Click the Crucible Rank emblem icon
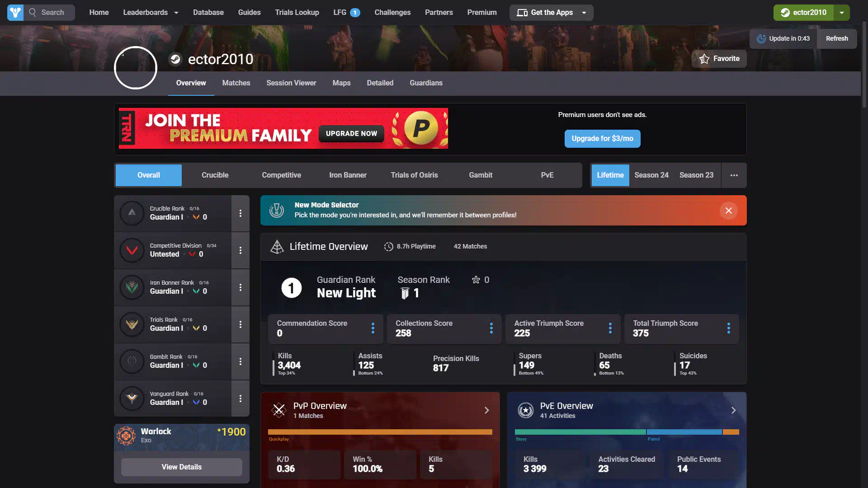868x488 pixels. [132, 213]
